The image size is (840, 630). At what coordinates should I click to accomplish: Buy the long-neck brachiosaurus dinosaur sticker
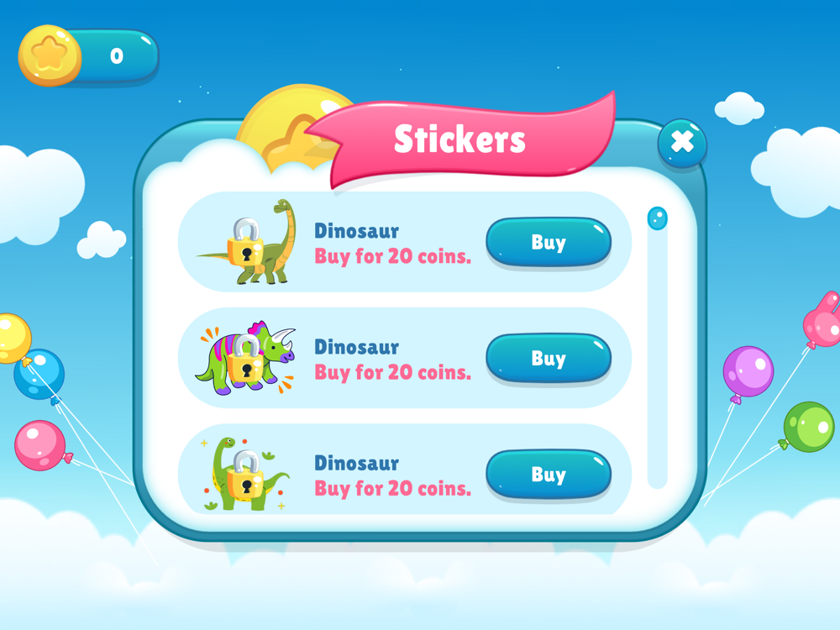click(x=549, y=242)
